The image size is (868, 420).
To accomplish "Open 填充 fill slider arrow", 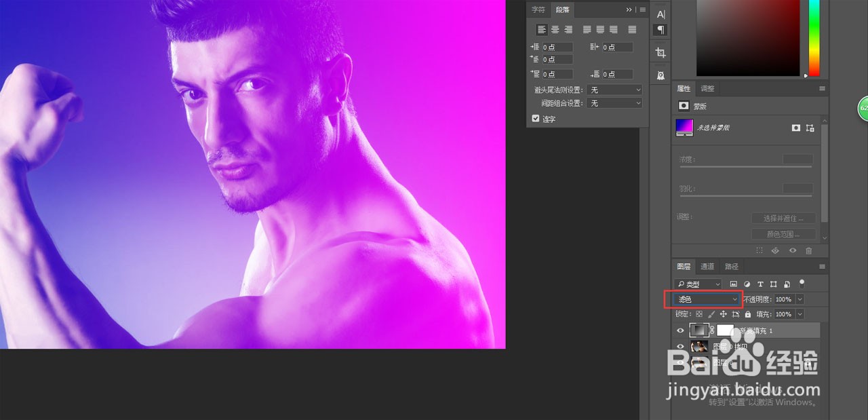I will click(x=800, y=315).
